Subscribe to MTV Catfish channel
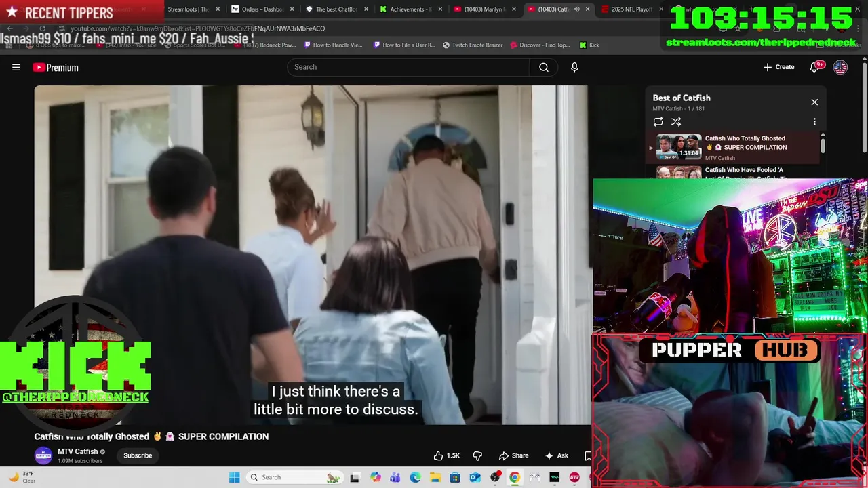This screenshot has height=488, width=868. (x=138, y=455)
